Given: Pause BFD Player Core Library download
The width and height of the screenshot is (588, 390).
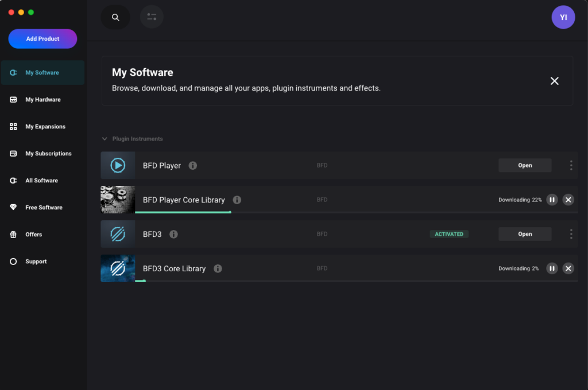Looking at the screenshot, I should [552, 200].
